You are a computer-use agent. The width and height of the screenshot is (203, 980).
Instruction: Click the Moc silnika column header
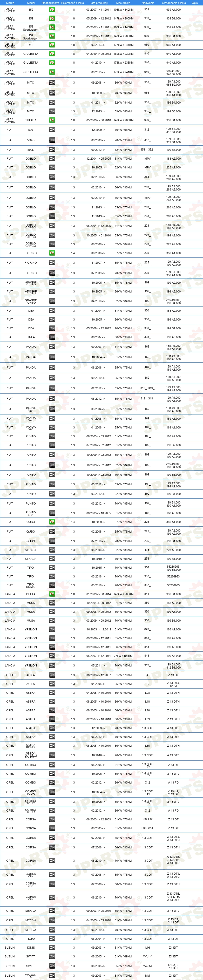pyautogui.click(x=123, y=3)
